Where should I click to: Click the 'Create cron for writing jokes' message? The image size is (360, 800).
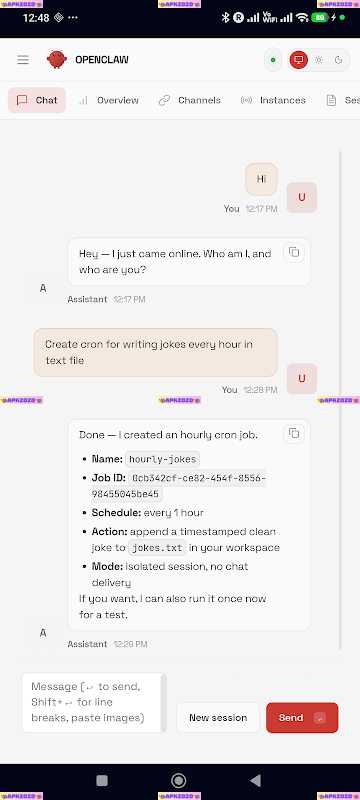156,352
